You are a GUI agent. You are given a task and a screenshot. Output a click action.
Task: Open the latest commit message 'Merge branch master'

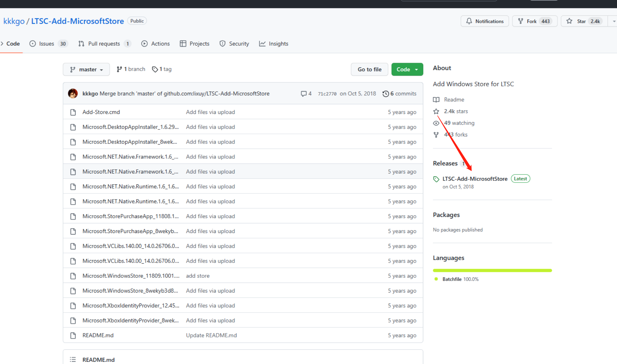(184, 94)
